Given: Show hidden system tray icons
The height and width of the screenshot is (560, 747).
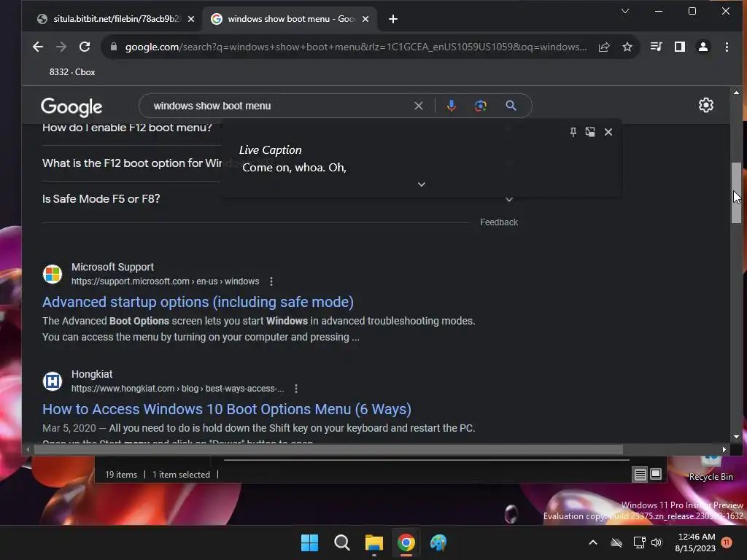Looking at the screenshot, I should (x=593, y=542).
